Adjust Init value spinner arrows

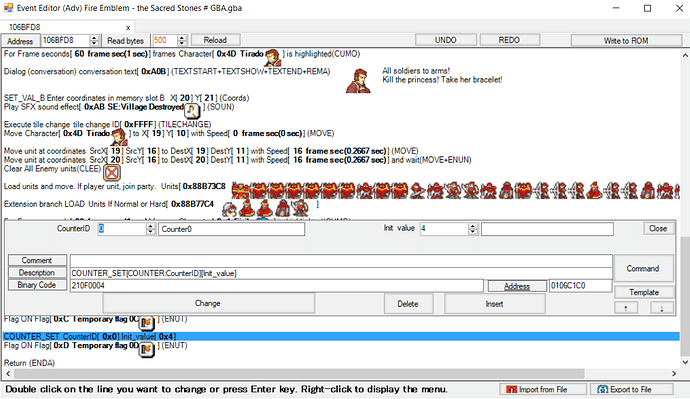pos(473,229)
